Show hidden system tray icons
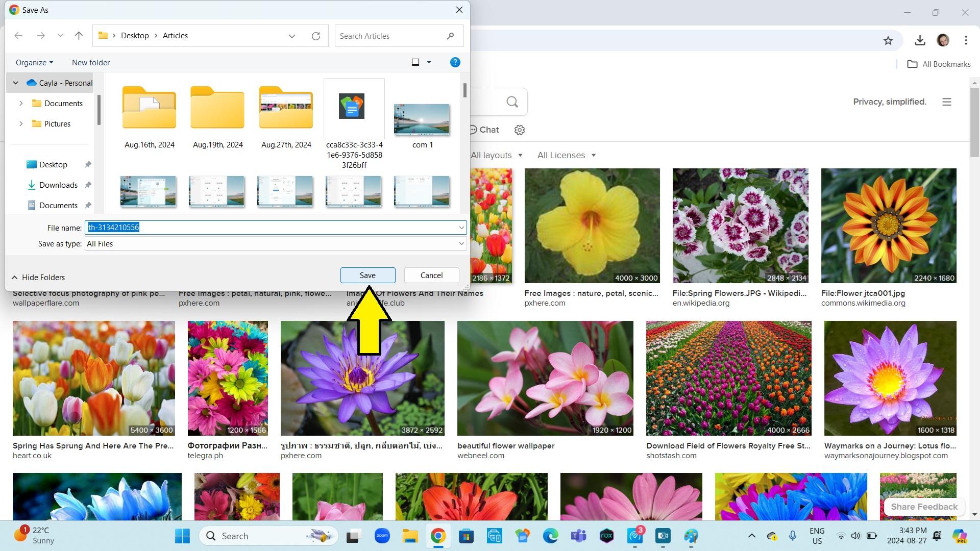The height and width of the screenshot is (551, 980). click(x=751, y=536)
